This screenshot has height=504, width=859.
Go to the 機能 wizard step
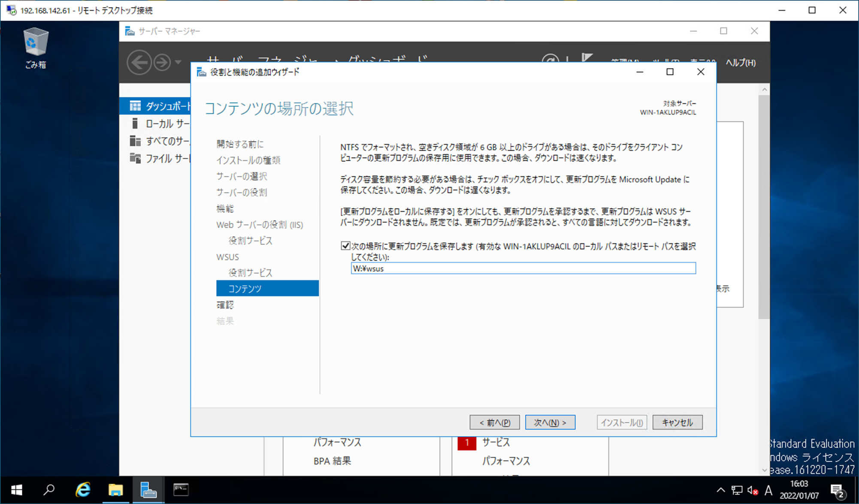click(x=225, y=208)
